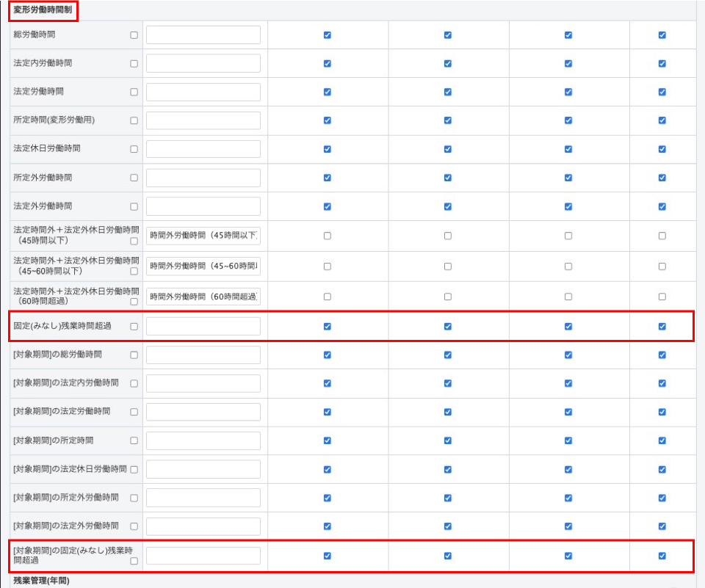Click the field containing 時間外労働時間(45~60時間)

coord(203,266)
